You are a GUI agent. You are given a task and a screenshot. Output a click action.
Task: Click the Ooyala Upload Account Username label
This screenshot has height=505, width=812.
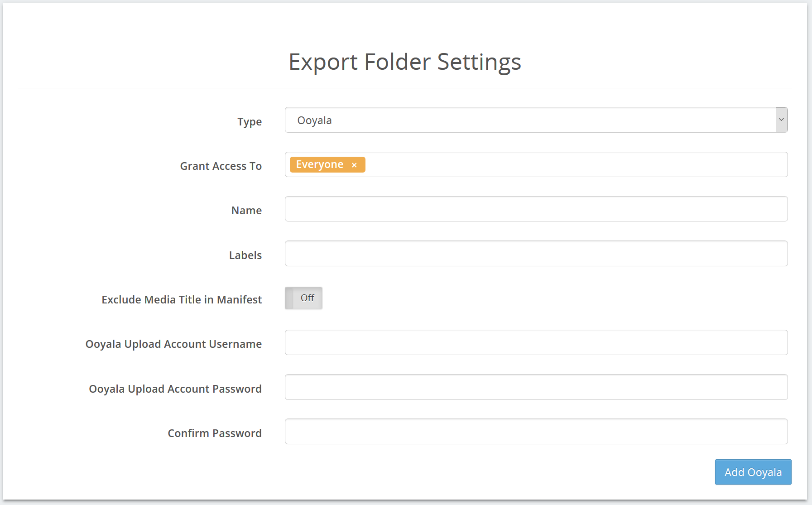click(174, 344)
